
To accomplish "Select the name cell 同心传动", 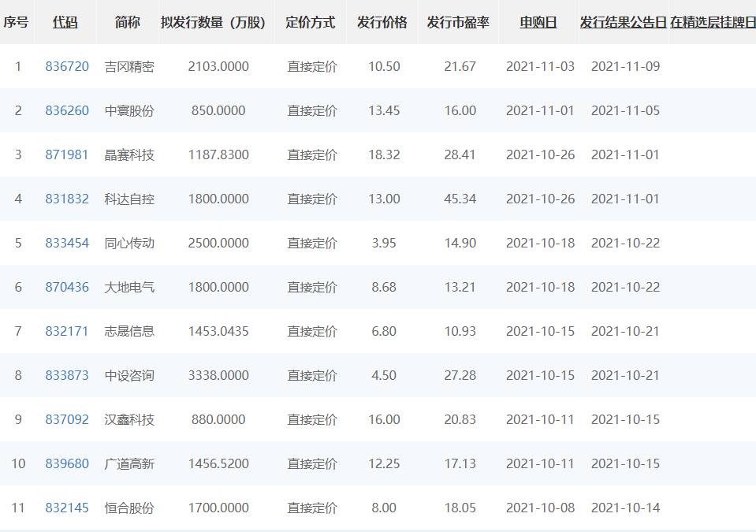I will point(129,243).
